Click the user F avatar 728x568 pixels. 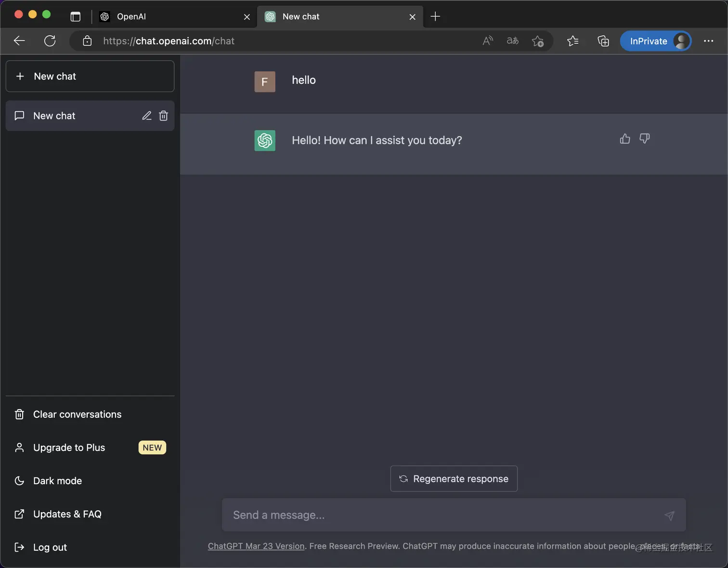click(265, 82)
